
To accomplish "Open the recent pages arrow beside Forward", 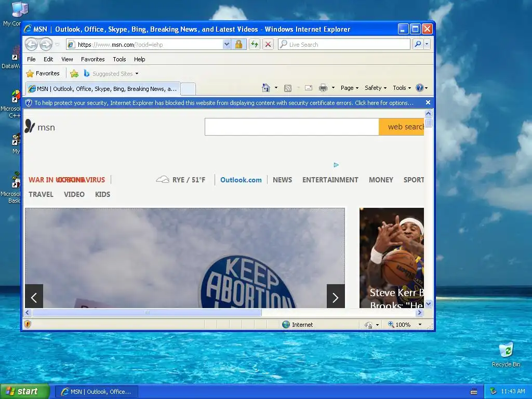I will coord(57,45).
